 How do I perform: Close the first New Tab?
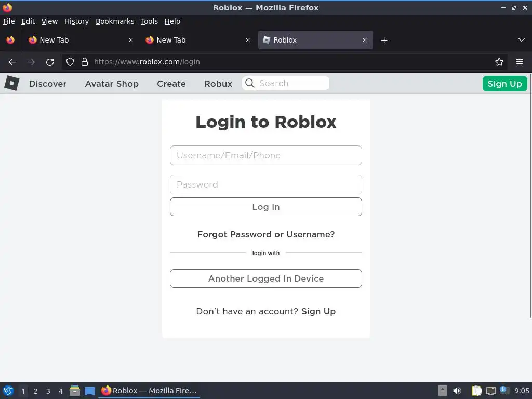[x=130, y=40]
